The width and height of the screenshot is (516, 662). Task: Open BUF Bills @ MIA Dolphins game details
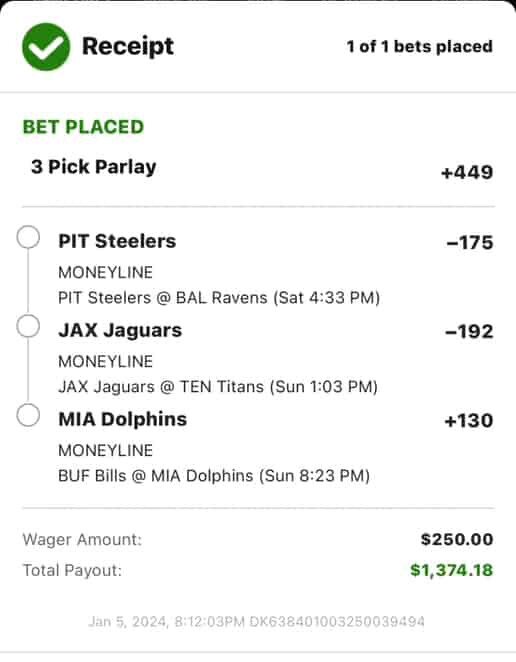click(x=214, y=476)
